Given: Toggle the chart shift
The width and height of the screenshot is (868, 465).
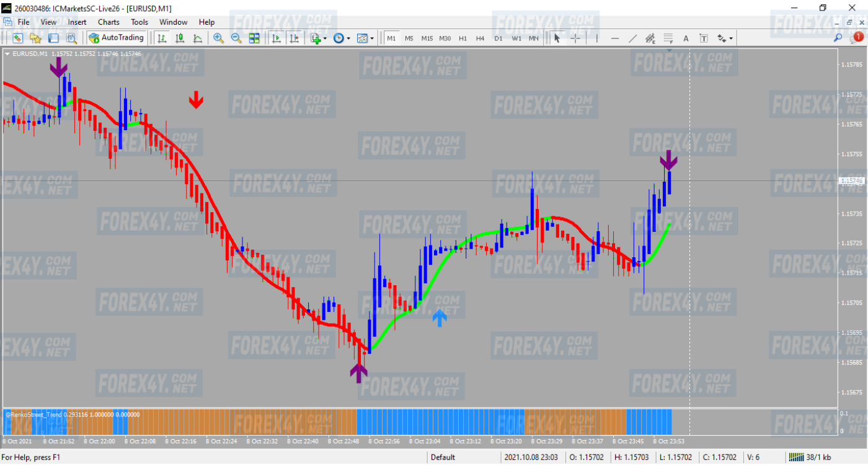Looking at the screenshot, I should [x=296, y=38].
